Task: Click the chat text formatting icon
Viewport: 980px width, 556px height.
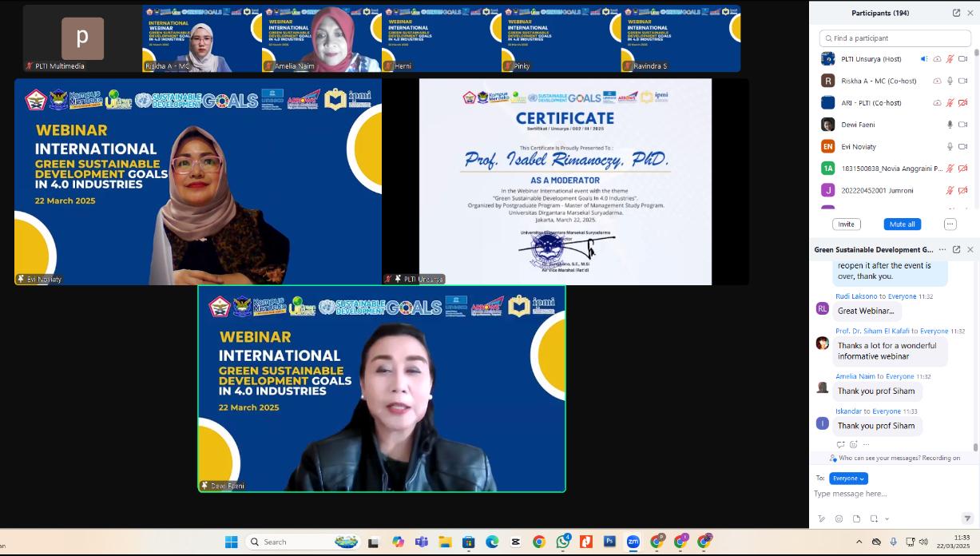Action: pos(821,518)
